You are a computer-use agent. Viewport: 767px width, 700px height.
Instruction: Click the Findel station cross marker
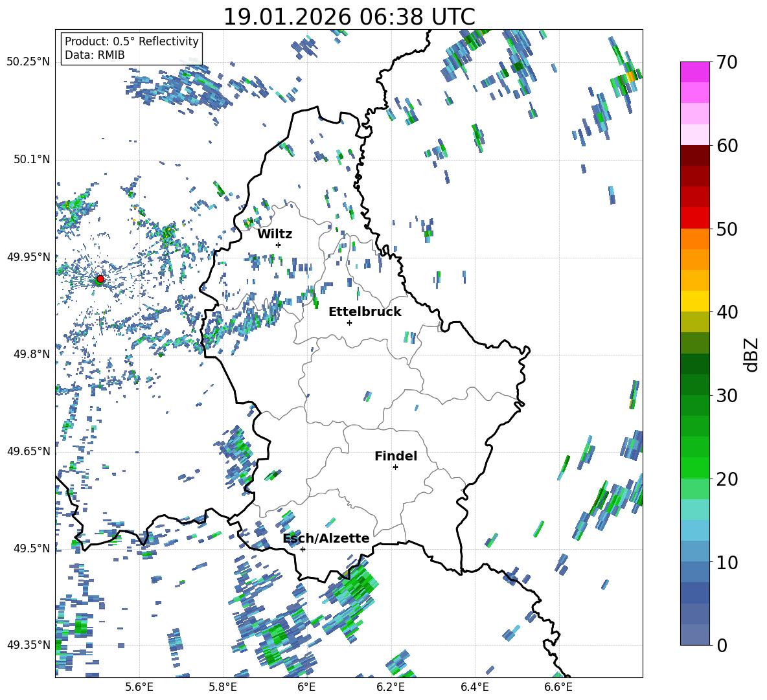395,468
